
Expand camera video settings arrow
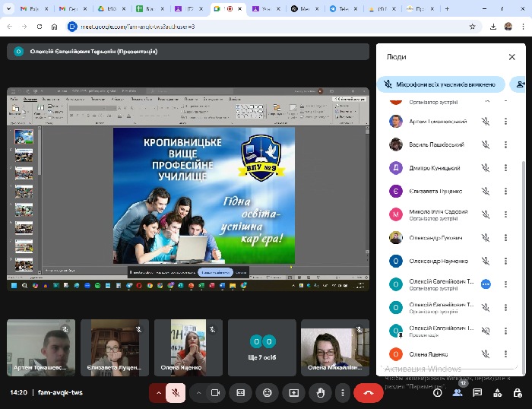pos(198,392)
